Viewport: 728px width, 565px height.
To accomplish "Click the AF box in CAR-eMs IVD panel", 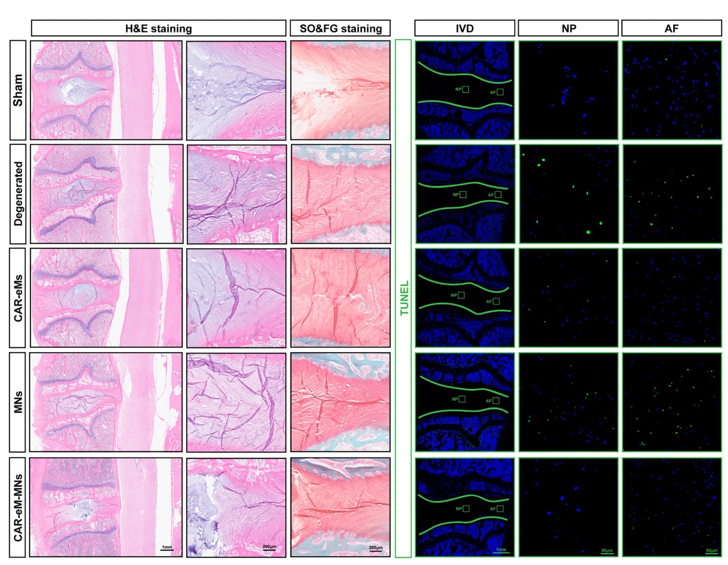I will [x=496, y=301].
